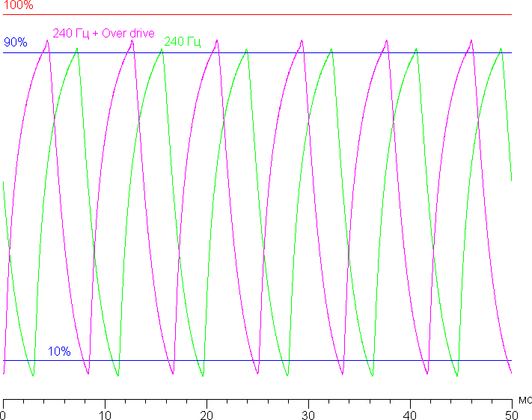Click the blue '90%' label
The width and height of the screenshot is (532, 420).
coord(15,42)
